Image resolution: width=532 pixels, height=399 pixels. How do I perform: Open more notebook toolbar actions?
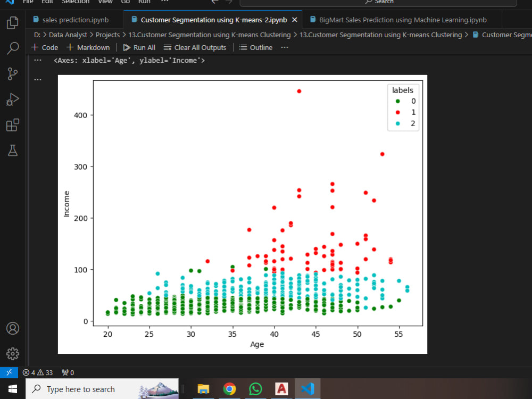point(285,47)
